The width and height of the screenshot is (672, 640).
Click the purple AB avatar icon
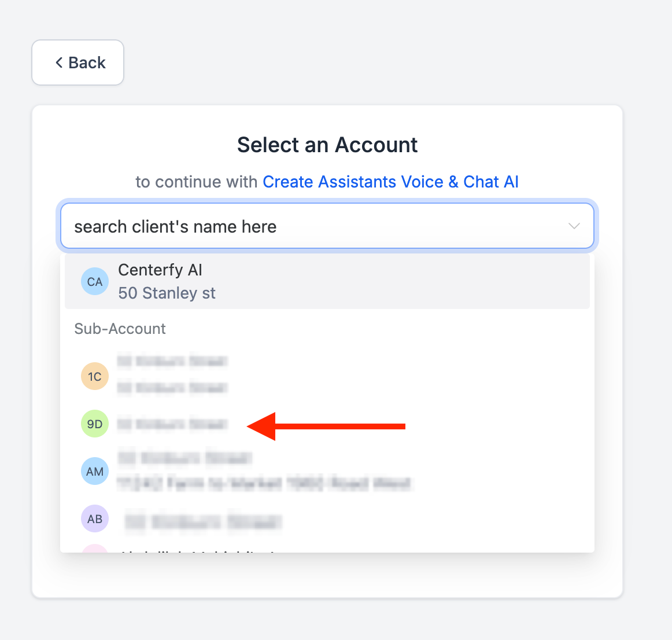[x=95, y=519]
